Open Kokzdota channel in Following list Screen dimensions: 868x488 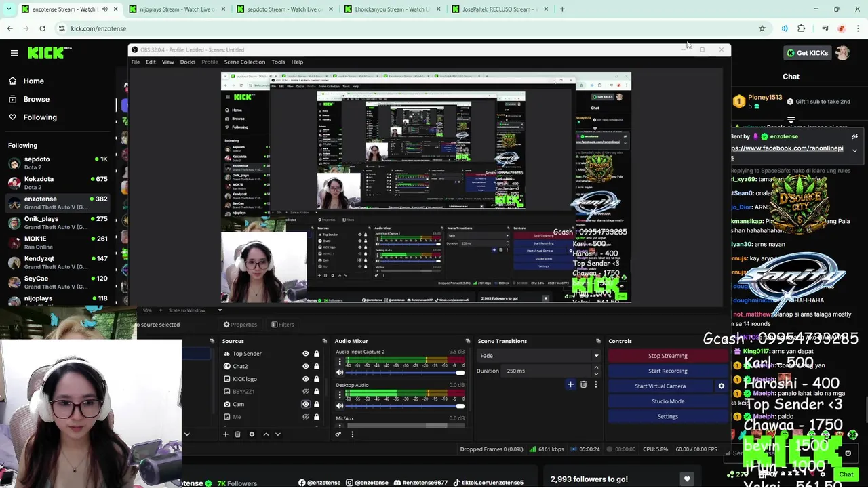click(x=58, y=183)
